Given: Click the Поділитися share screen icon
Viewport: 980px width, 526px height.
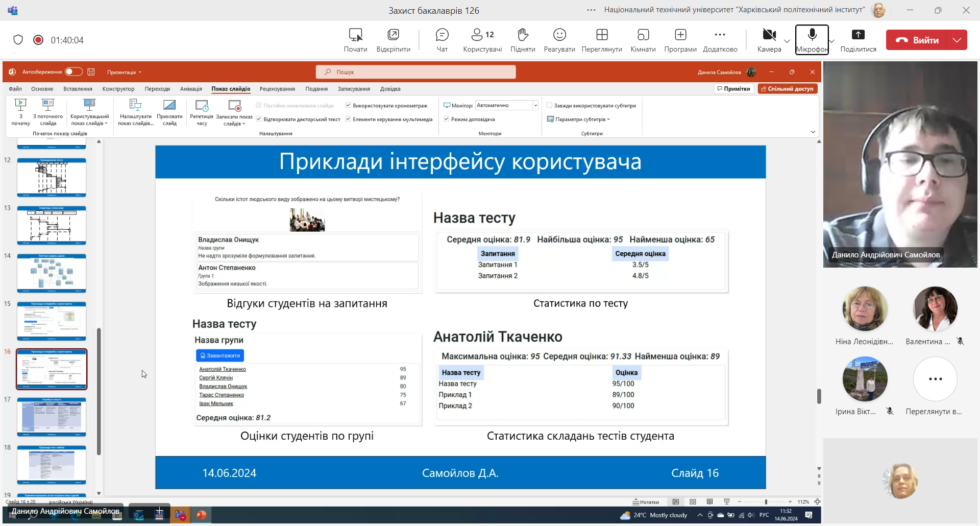Looking at the screenshot, I should [858, 40].
